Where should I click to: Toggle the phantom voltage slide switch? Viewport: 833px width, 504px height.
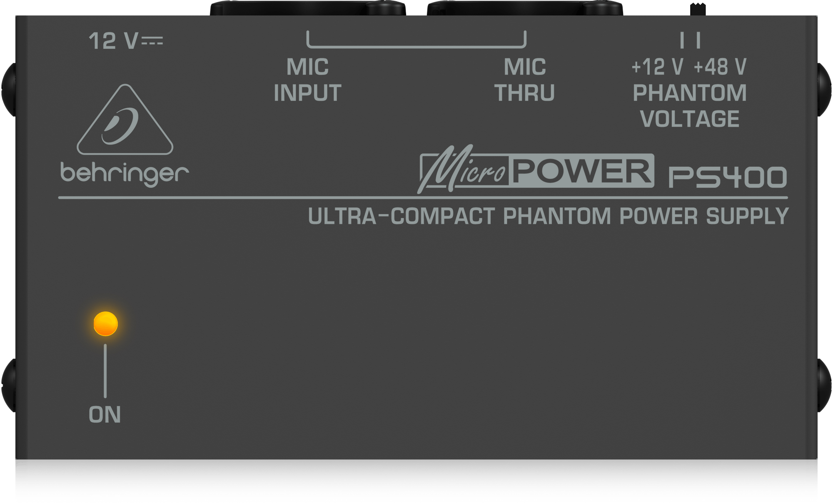tap(698, 9)
